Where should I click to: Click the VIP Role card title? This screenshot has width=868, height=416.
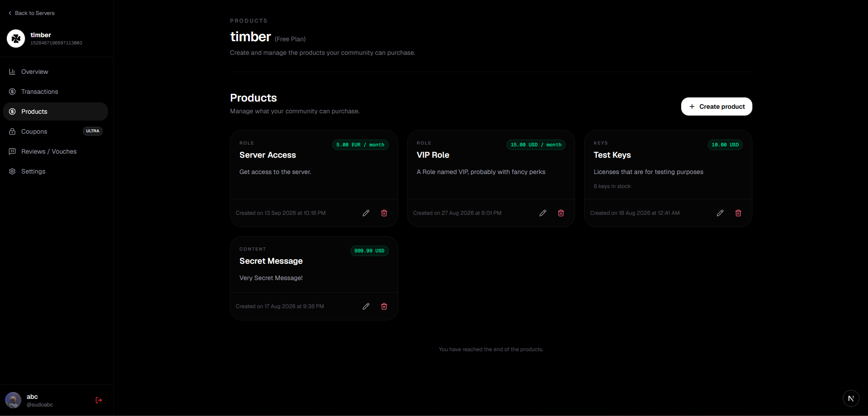433,155
